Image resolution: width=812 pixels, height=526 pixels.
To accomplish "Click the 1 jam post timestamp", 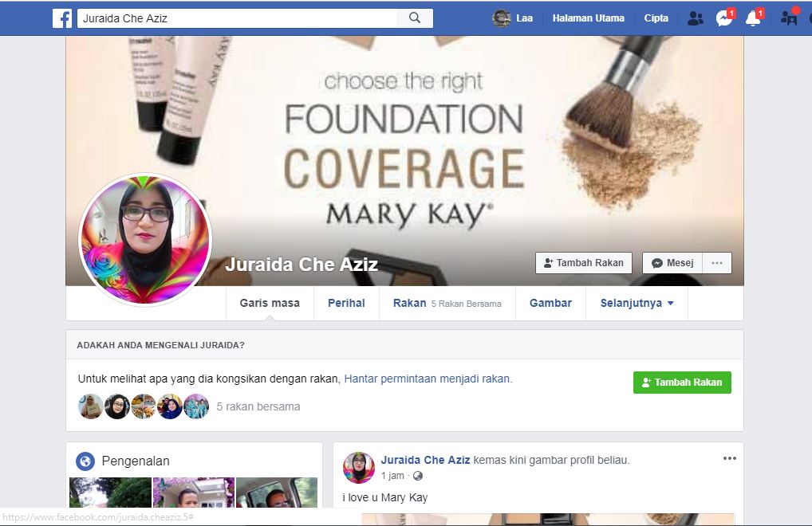I will (x=392, y=476).
